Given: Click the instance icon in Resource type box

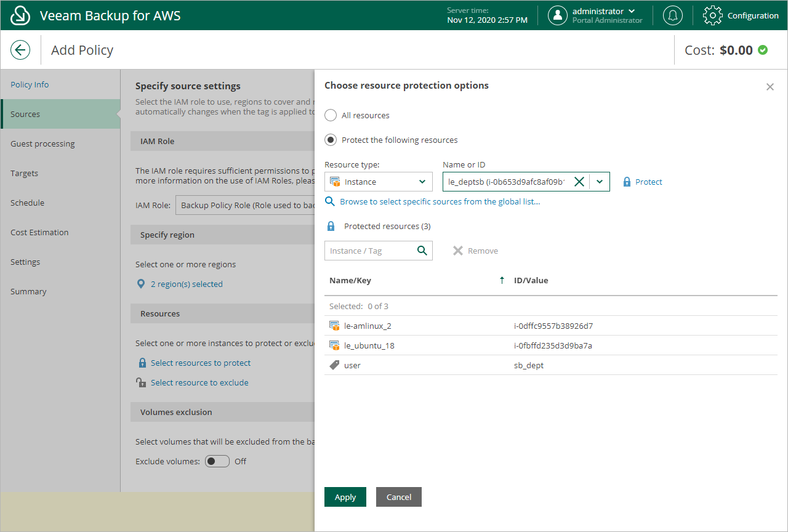Looking at the screenshot, I should click(335, 182).
